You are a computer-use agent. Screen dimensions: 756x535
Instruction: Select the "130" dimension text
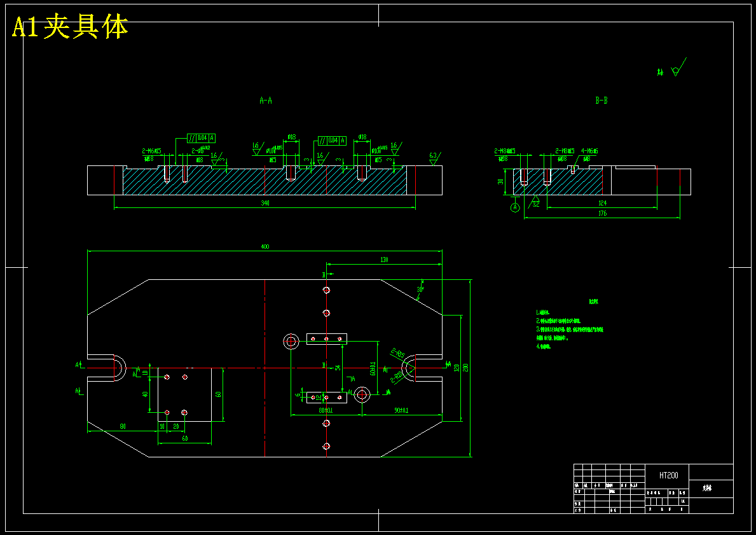point(384,260)
